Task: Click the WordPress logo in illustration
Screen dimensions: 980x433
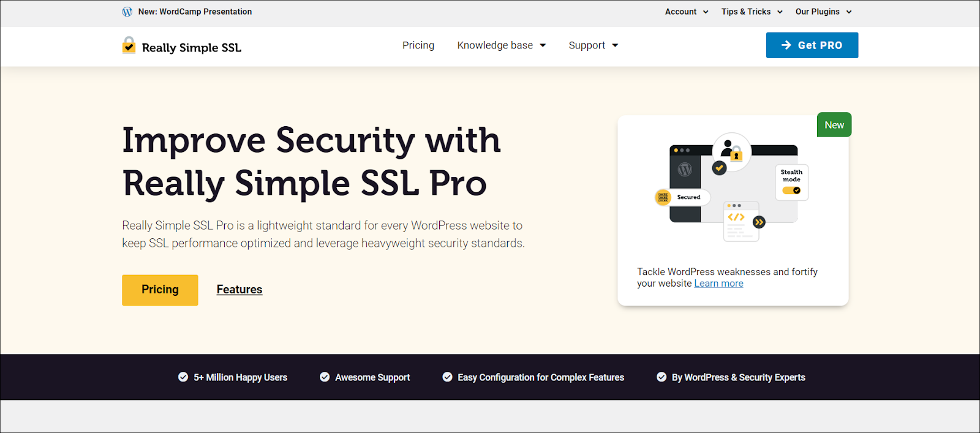Action: [x=685, y=170]
